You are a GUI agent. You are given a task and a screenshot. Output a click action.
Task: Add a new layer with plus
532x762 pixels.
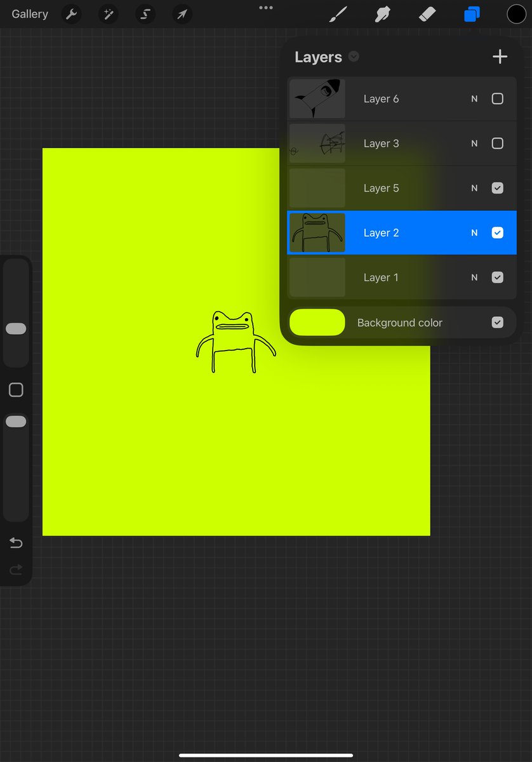point(500,57)
